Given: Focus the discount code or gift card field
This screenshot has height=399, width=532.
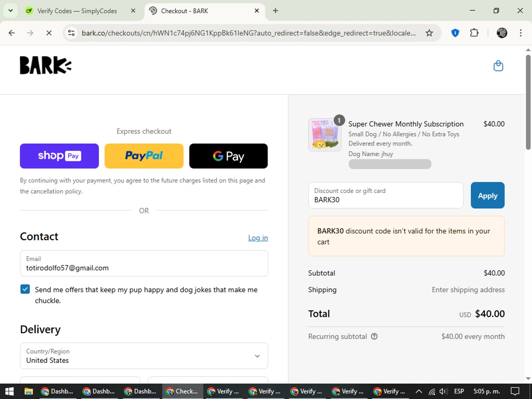Looking at the screenshot, I should tap(386, 195).
